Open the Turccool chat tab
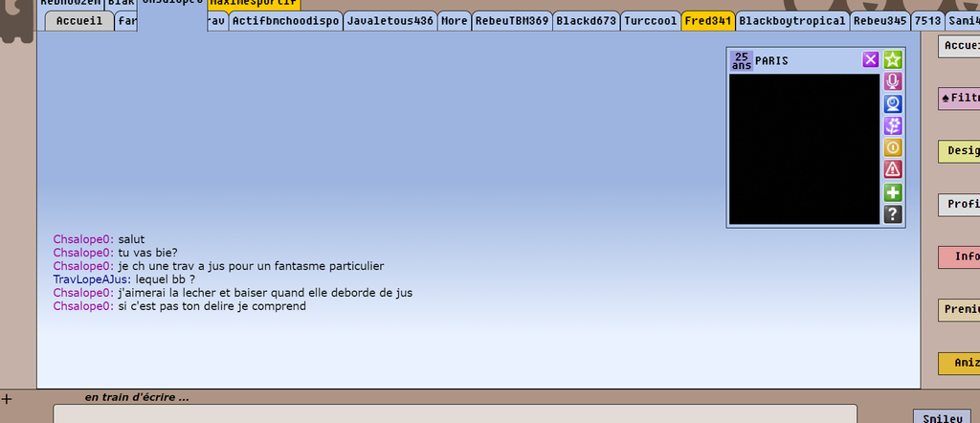The width and height of the screenshot is (980, 423). [x=651, y=21]
